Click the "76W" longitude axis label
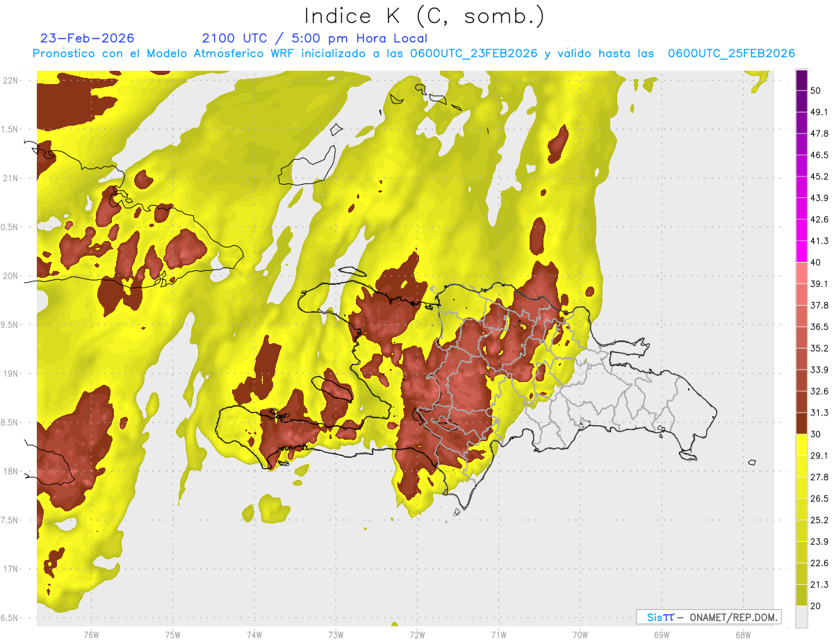 point(92,634)
